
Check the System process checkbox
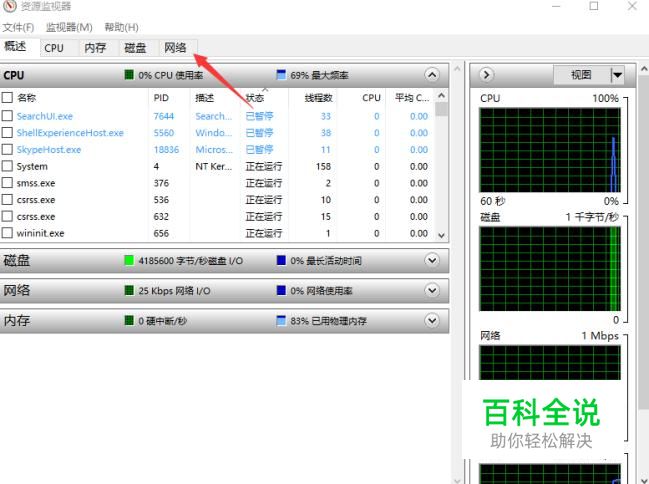coord(7,166)
